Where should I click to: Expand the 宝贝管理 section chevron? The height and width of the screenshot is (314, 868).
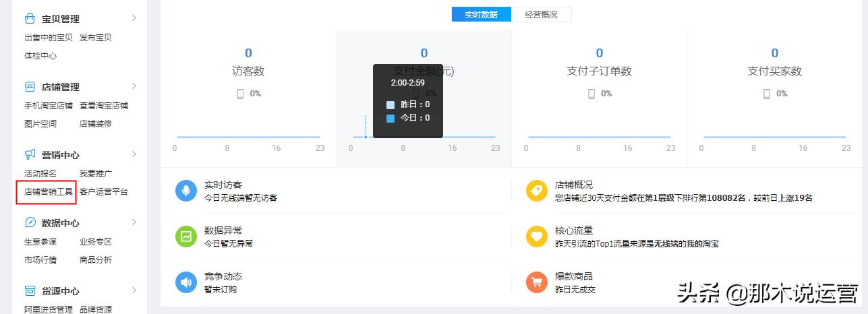coord(134,18)
